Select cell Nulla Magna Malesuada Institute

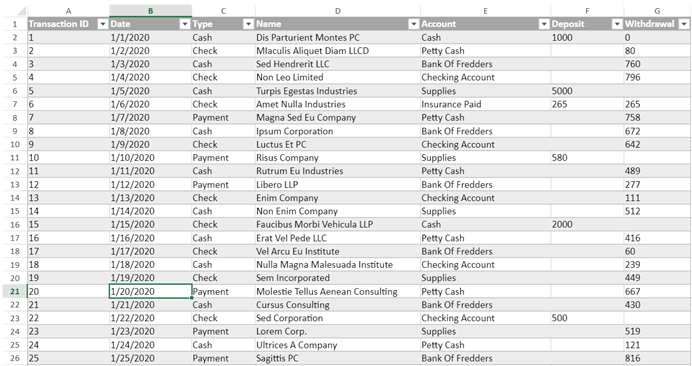tap(338, 264)
